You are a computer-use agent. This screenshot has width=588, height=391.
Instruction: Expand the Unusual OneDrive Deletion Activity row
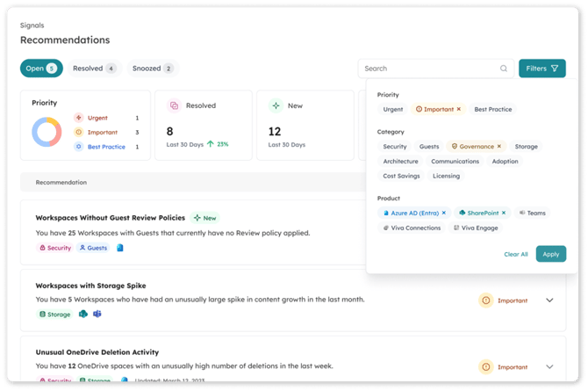pyautogui.click(x=550, y=366)
